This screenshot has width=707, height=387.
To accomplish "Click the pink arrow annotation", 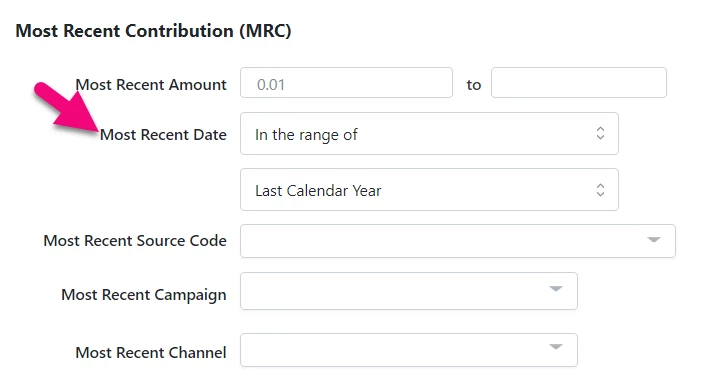I will [67, 108].
